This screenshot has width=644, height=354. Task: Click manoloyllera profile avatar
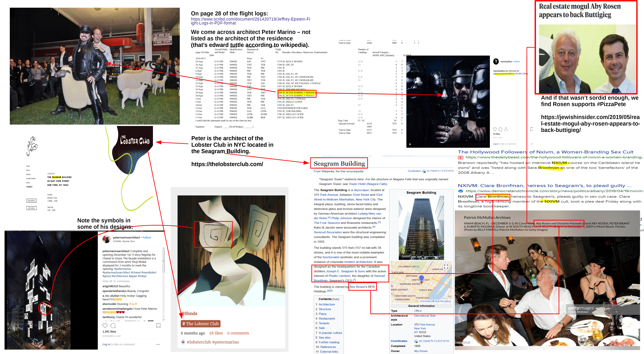496,61
